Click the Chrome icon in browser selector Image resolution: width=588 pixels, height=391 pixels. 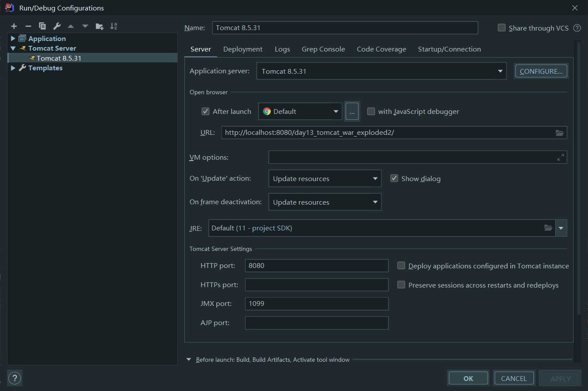click(267, 111)
